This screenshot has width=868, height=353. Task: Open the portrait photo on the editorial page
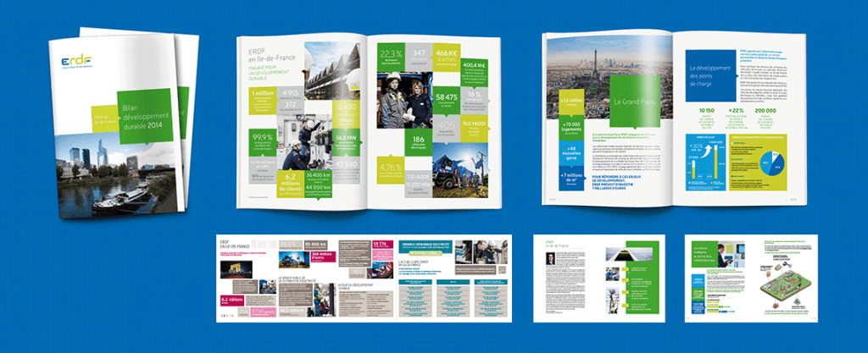click(551, 259)
